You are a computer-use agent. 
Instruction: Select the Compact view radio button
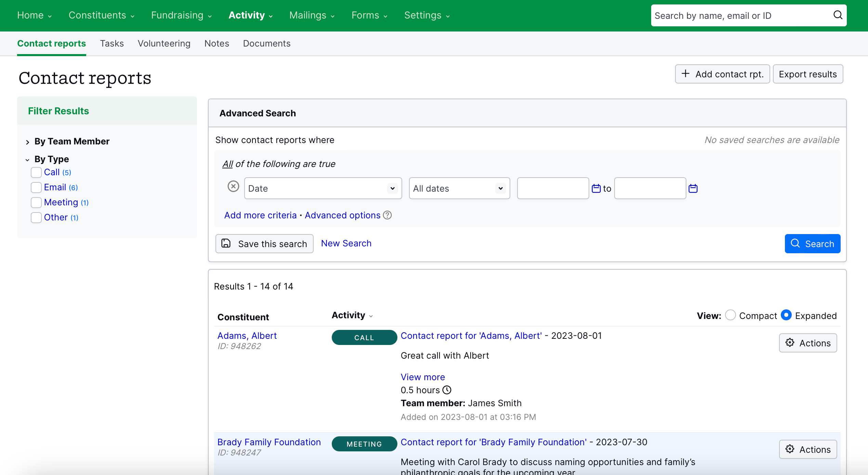pyautogui.click(x=730, y=315)
